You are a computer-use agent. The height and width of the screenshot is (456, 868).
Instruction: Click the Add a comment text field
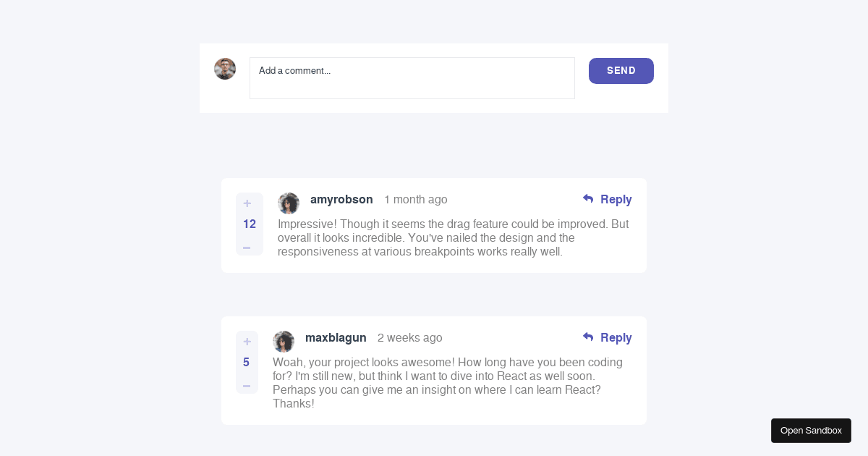click(412, 78)
